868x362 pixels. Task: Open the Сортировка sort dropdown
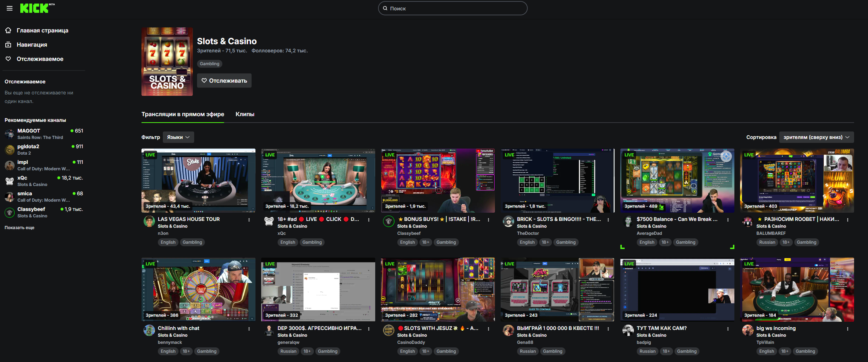816,137
